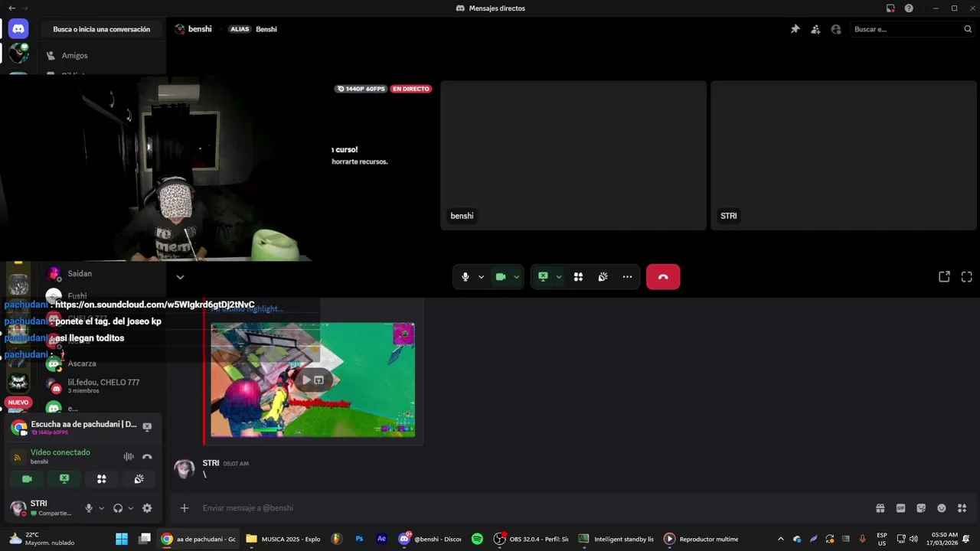Image resolution: width=980 pixels, height=551 pixels.
Task: Open activities button in sidebar voice panel
Action: pos(101,479)
